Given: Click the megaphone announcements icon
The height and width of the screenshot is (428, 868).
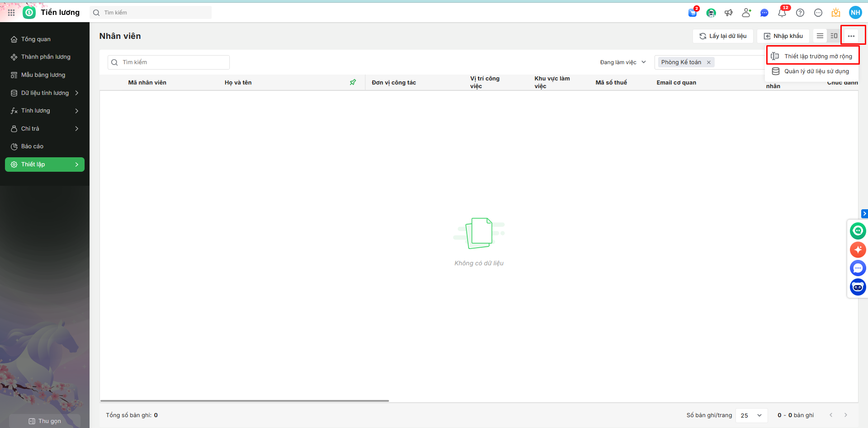Looking at the screenshot, I should coord(729,13).
